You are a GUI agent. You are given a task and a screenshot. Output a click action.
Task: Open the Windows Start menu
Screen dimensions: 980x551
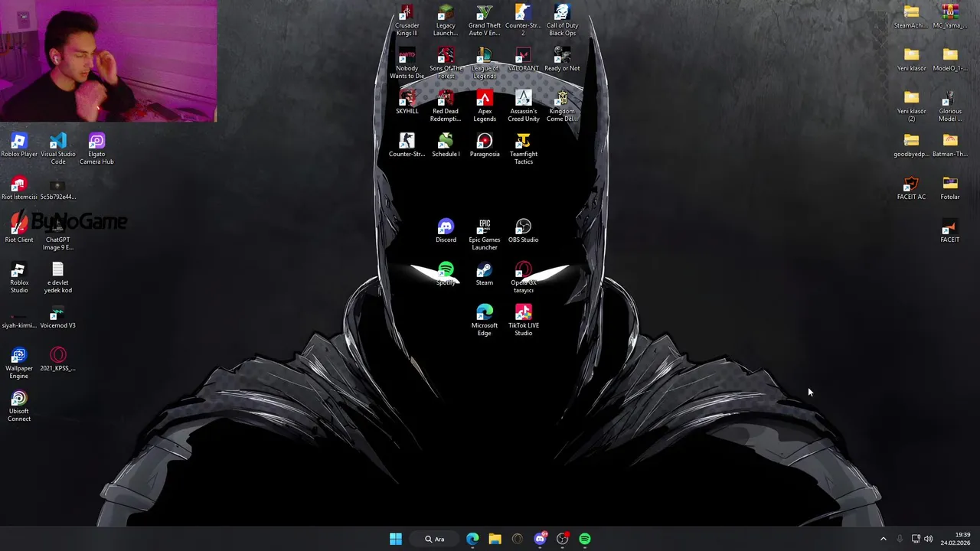(396, 539)
